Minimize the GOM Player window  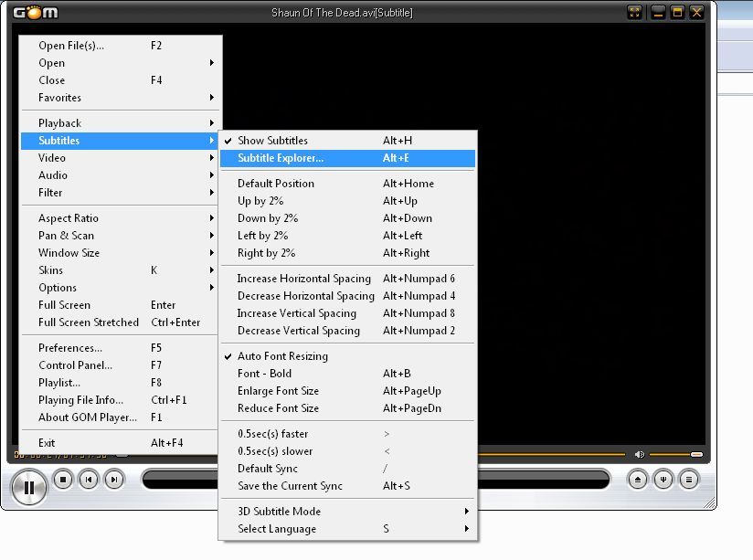[658, 12]
